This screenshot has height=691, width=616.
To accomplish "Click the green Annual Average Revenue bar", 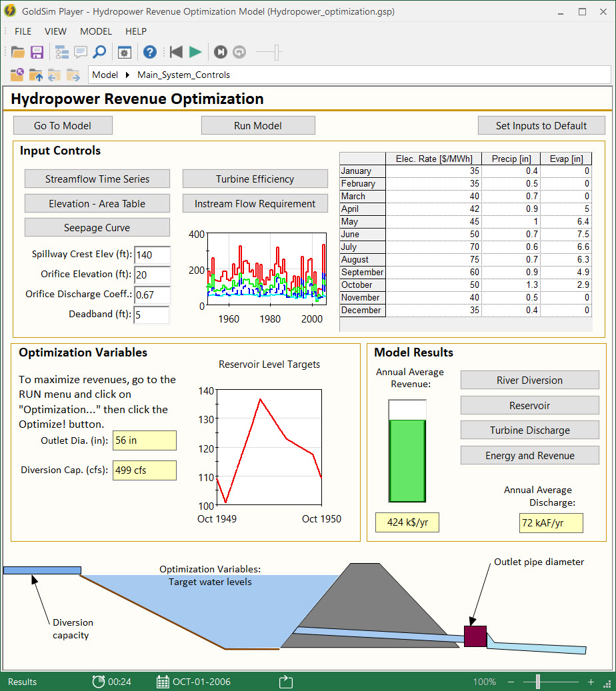I will (407, 460).
